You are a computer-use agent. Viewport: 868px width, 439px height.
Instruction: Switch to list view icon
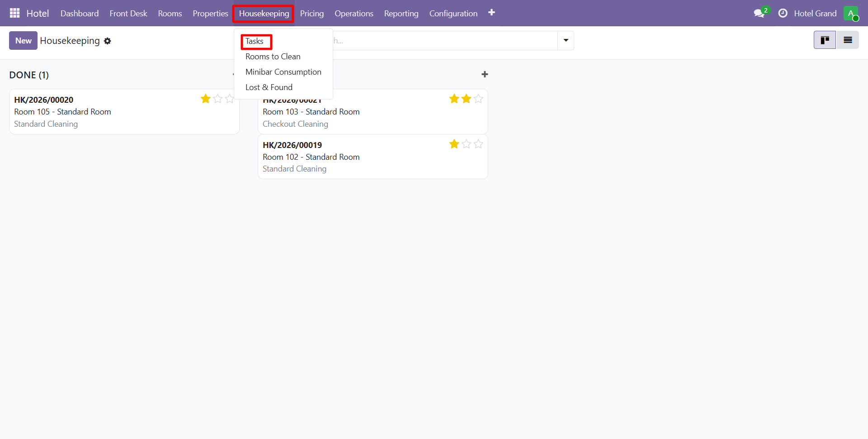pos(848,40)
